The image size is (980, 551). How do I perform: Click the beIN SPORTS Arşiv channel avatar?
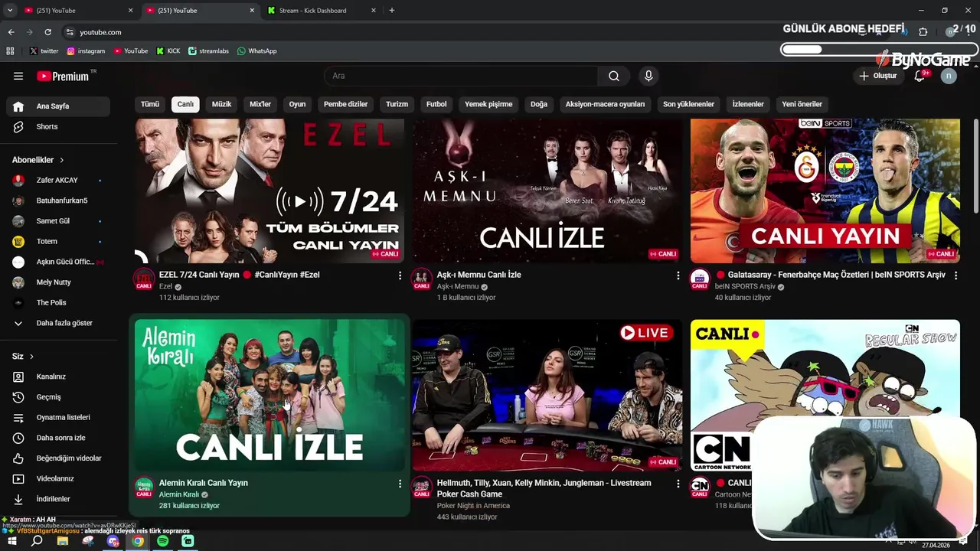tap(700, 279)
